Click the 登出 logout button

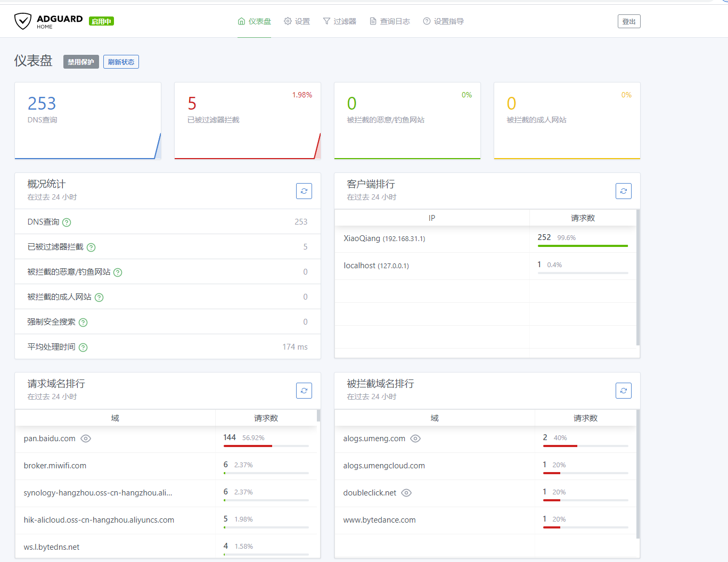tap(628, 21)
